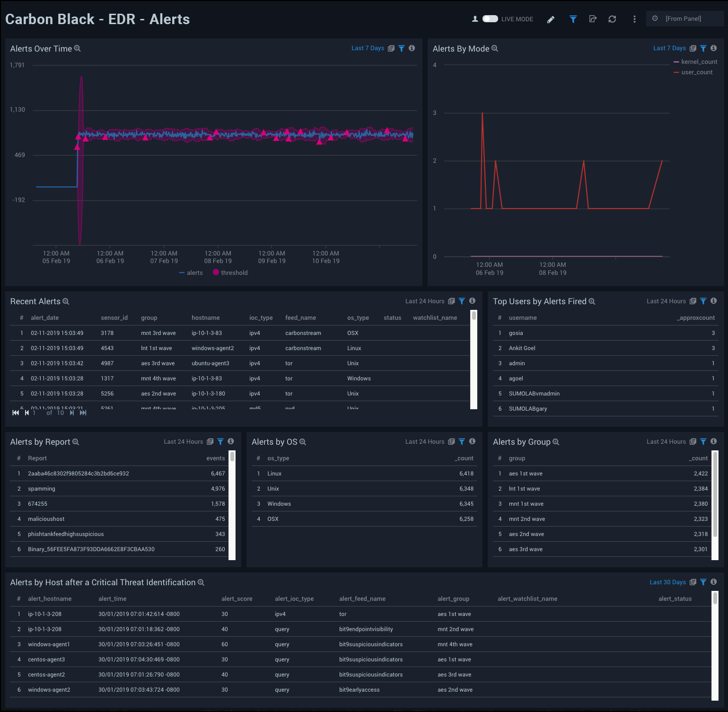Viewport: 728px width, 712px height.
Task: Edit the dashboard using the pencil icon
Action: [x=551, y=19]
